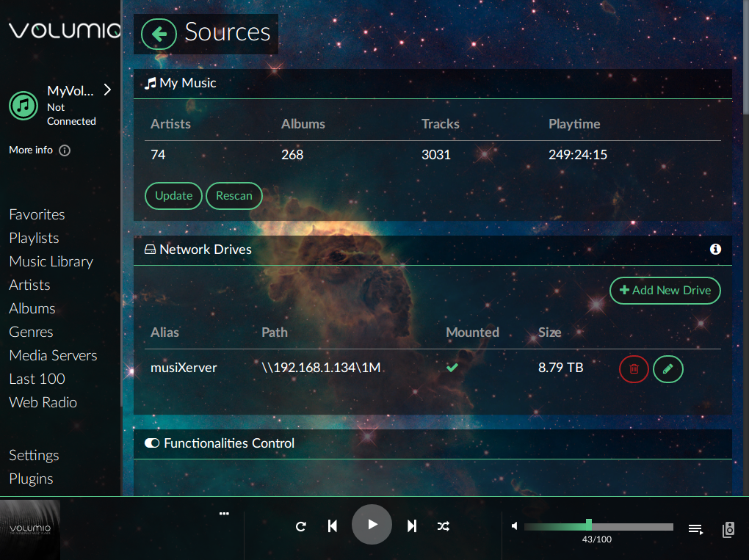749x560 pixels.
Task: Open Genres in the sidebar
Action: pos(31,332)
